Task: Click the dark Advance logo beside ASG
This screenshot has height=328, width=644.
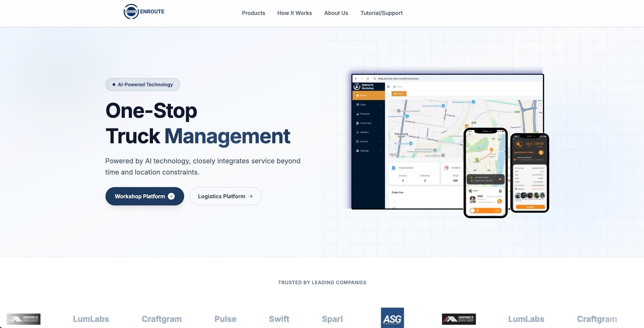Action: point(458,319)
